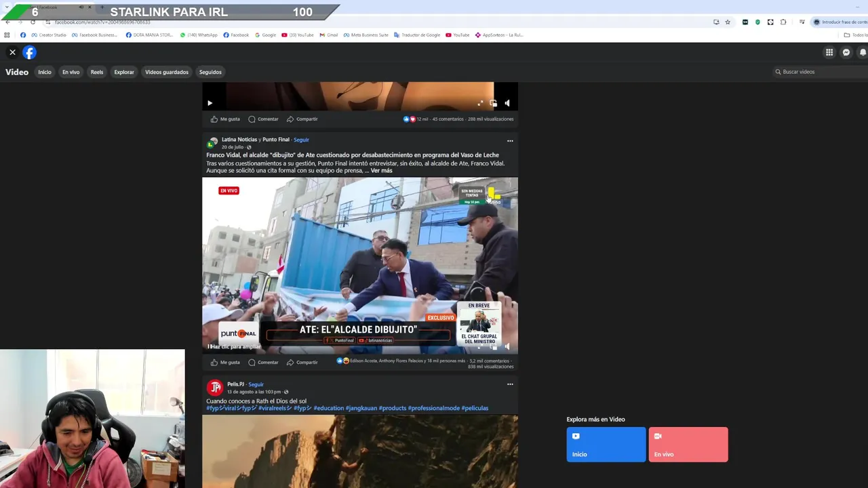Click the Buscar videos search field

819,72
